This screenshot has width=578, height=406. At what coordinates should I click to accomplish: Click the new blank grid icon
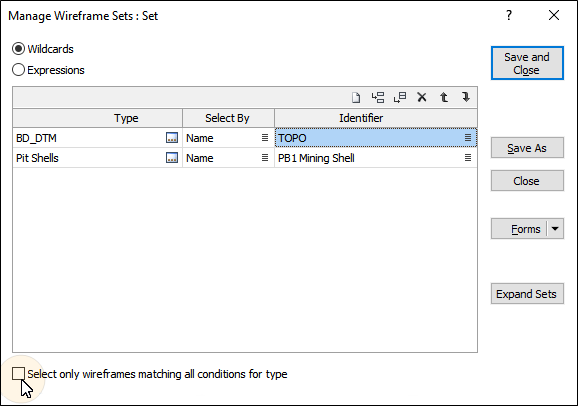356,97
